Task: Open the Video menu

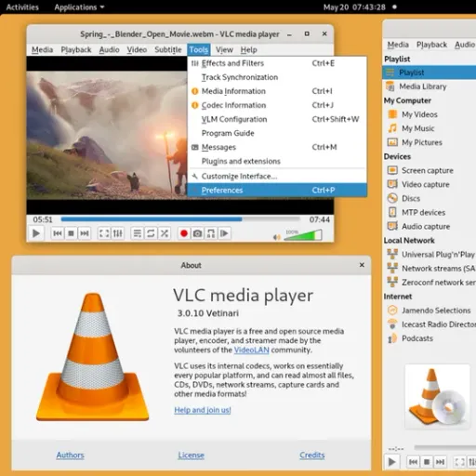Action: [x=137, y=49]
